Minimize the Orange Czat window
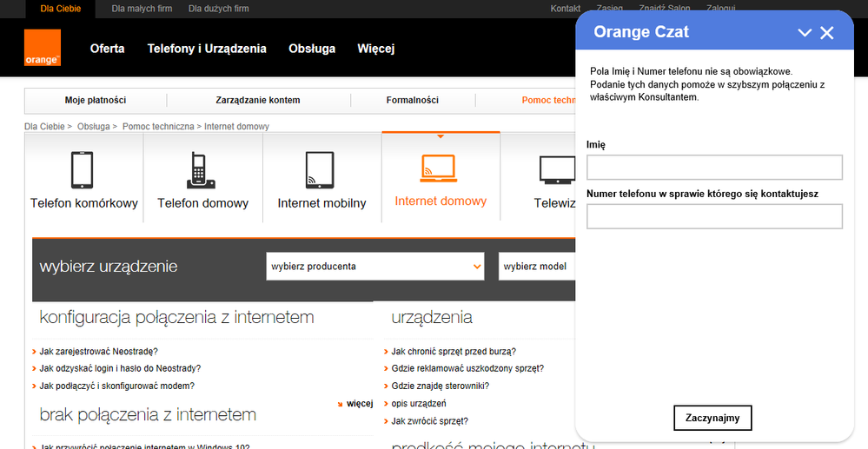The width and height of the screenshot is (868, 449). pos(805,33)
